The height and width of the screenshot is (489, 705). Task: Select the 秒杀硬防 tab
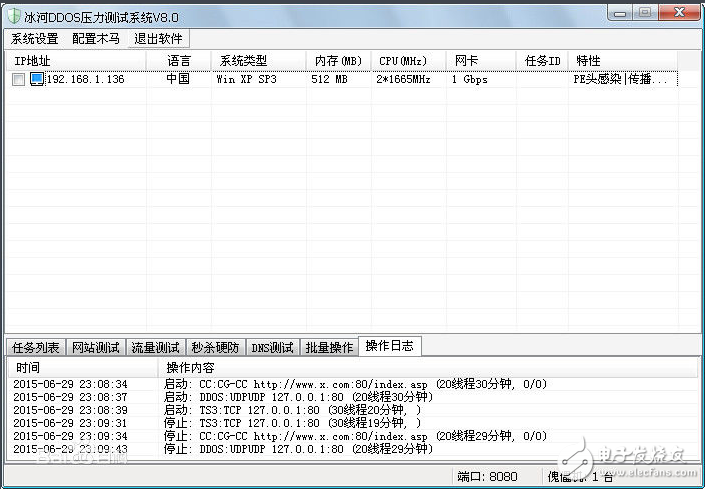(x=215, y=348)
